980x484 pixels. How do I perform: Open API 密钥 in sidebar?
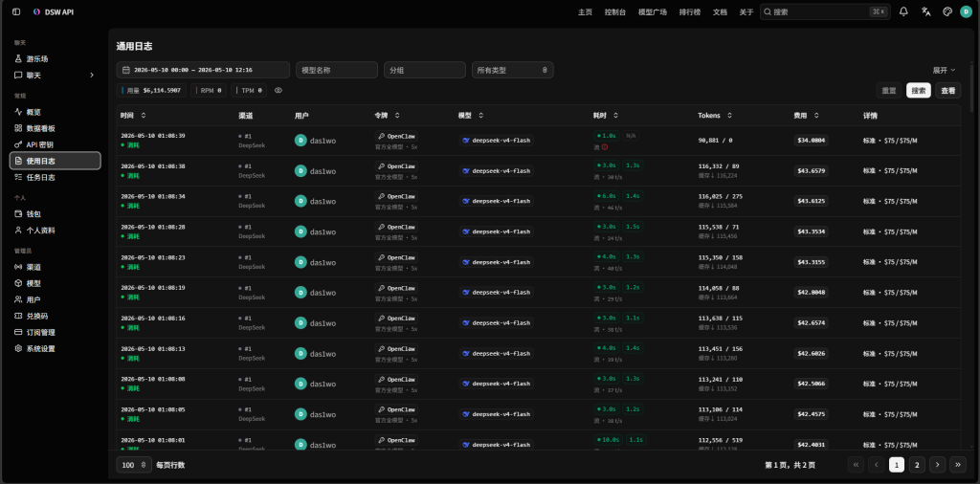pos(55,144)
